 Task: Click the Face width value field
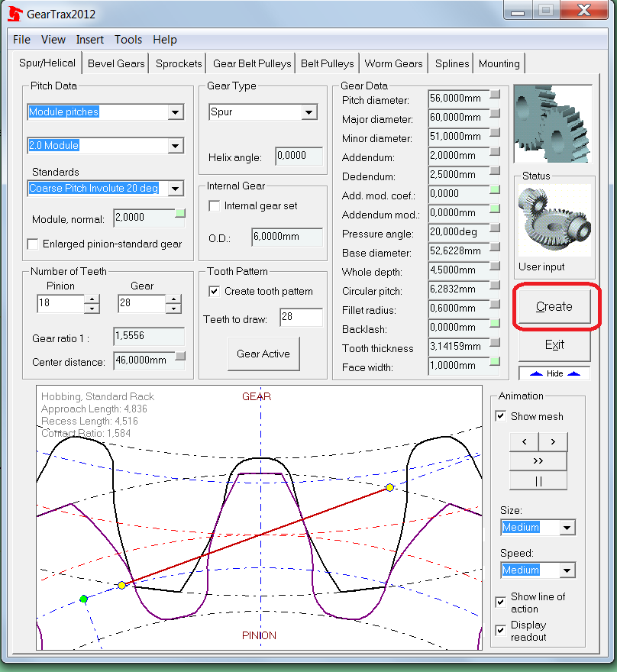coord(458,366)
